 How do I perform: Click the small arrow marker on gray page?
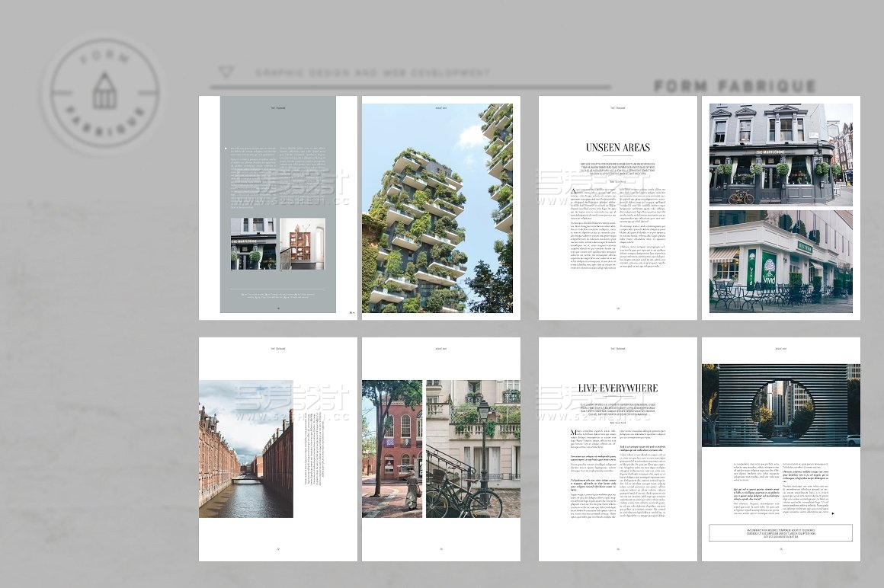click(x=224, y=150)
